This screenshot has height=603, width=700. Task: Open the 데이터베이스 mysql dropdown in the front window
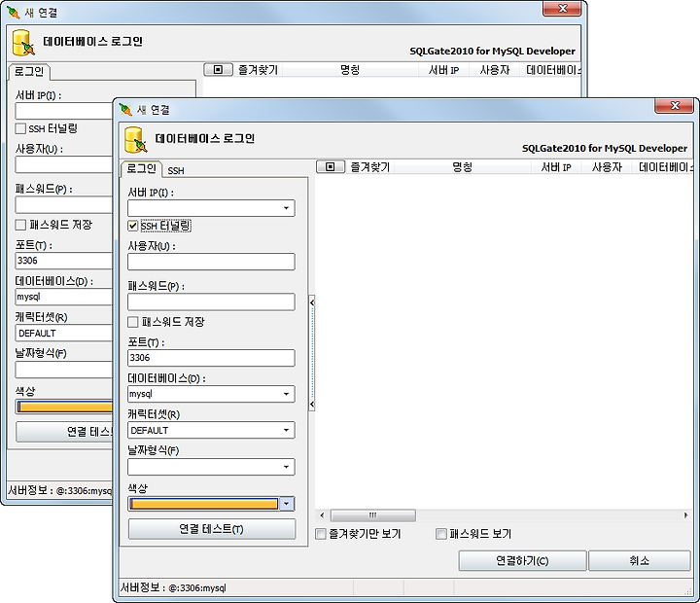click(x=286, y=394)
